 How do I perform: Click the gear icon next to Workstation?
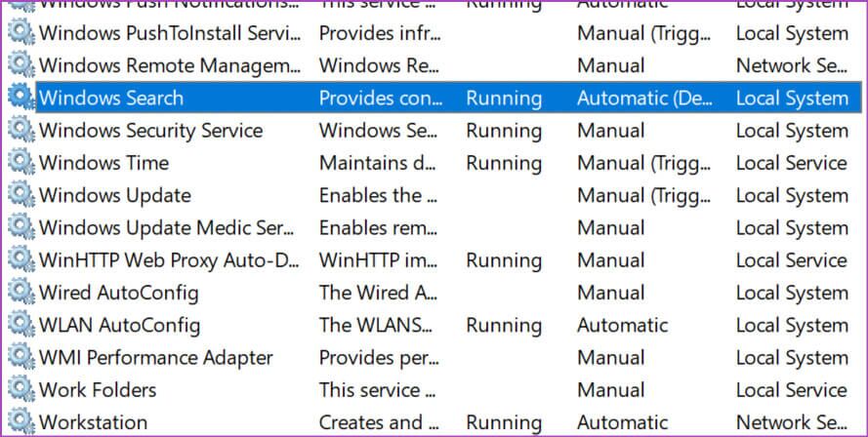[x=20, y=422]
